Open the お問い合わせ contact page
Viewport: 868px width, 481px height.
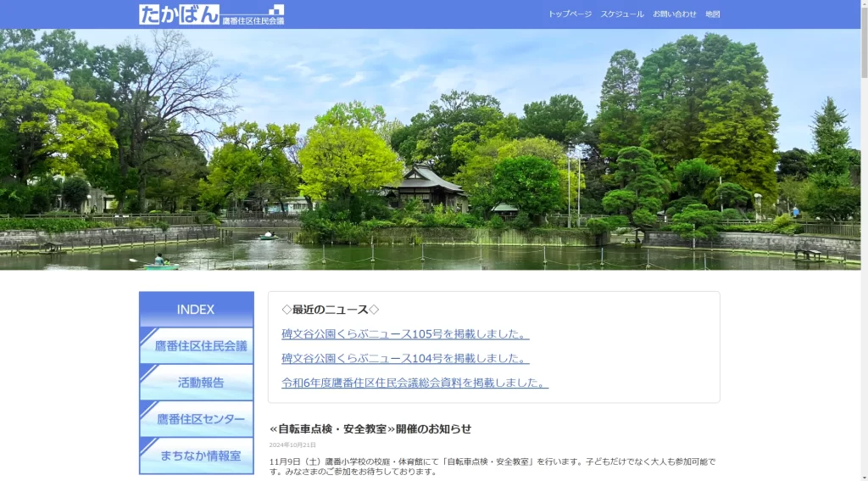(x=674, y=14)
